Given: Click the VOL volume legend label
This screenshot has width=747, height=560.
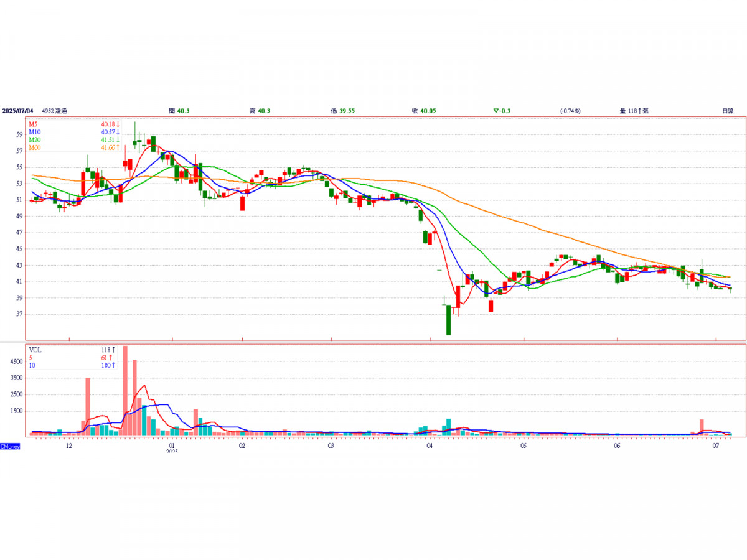Looking at the screenshot, I should click(35, 350).
